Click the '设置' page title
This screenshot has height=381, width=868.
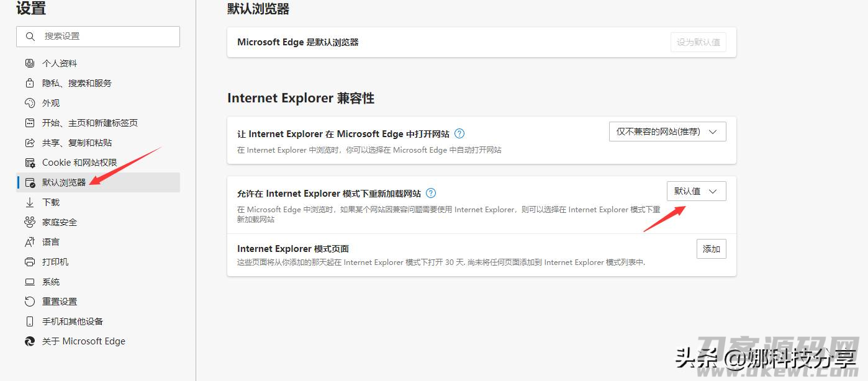pos(31,8)
